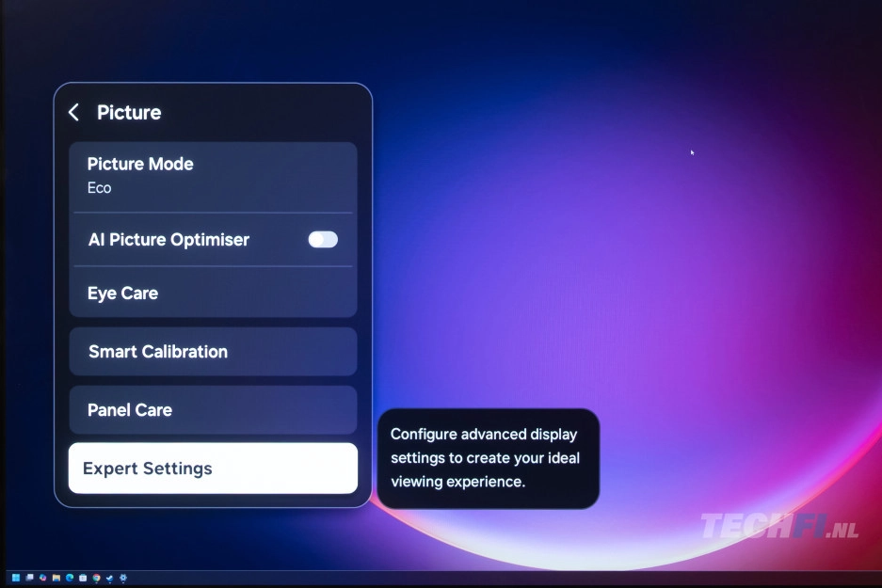Click the AI Picture Optimiser label
The image size is (882, 588).
coord(168,240)
